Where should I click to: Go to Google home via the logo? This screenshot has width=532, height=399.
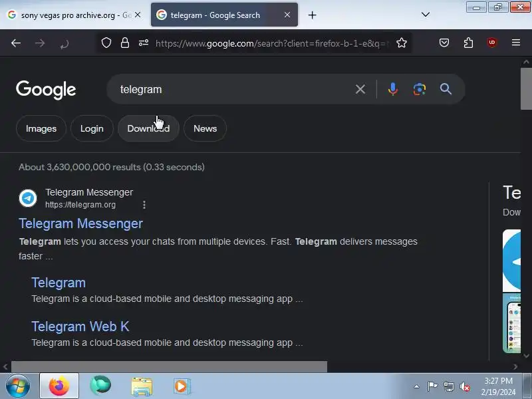46,90
